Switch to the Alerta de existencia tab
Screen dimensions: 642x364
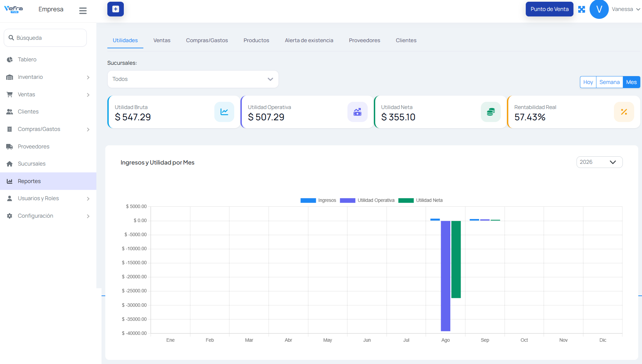(x=309, y=40)
